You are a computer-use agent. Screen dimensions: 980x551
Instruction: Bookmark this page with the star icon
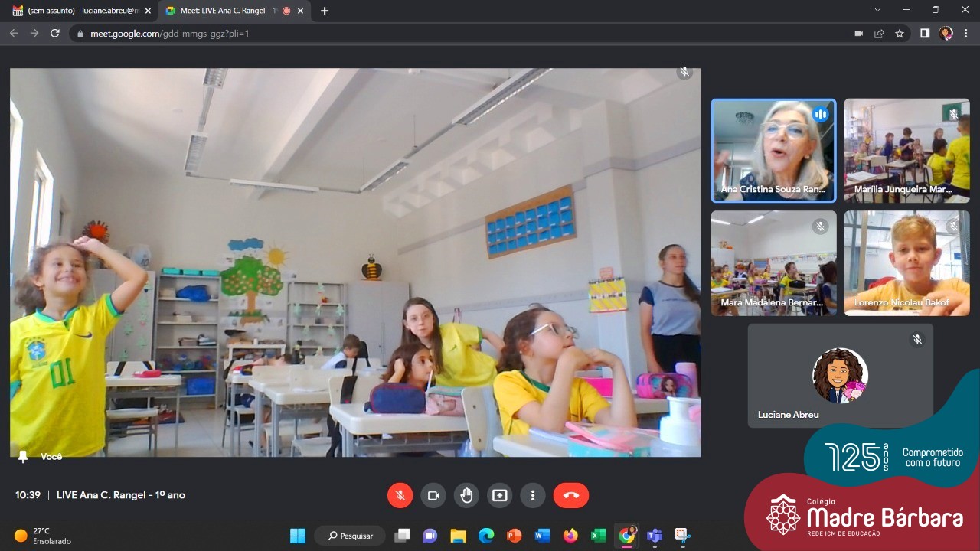coord(900,34)
